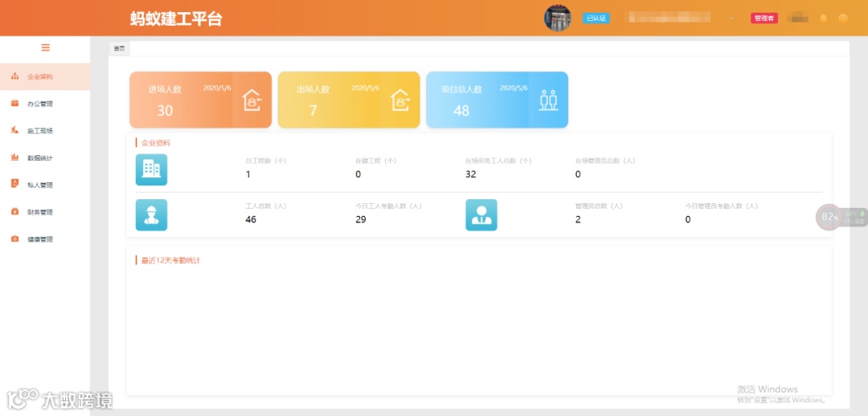Click the value 0 under 今日管理员考勤人数
This screenshot has width=868, height=416.
(688, 219)
